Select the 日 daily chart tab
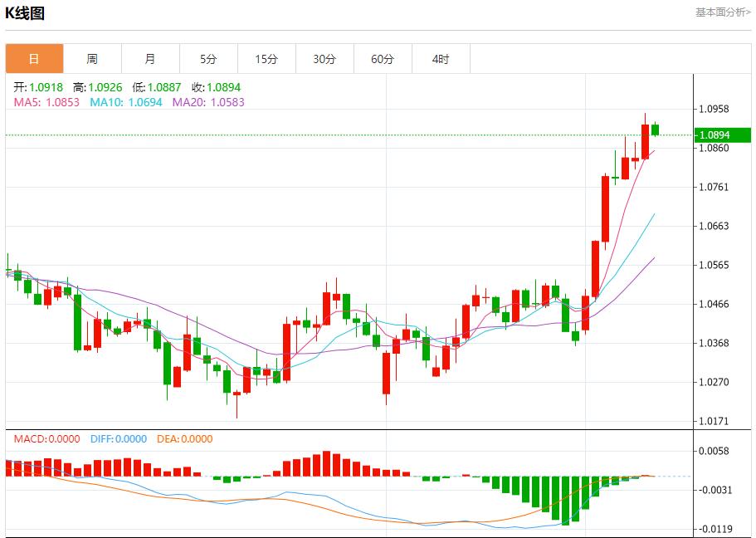 [x=34, y=59]
